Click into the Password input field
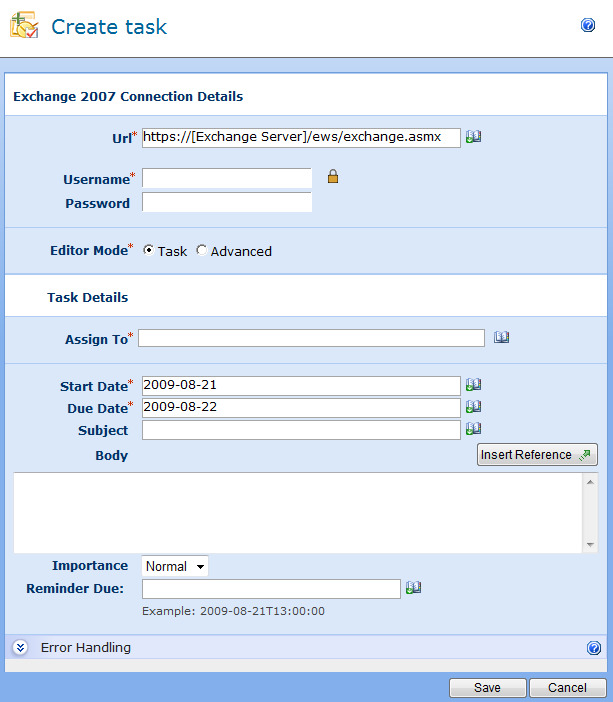 [227, 203]
